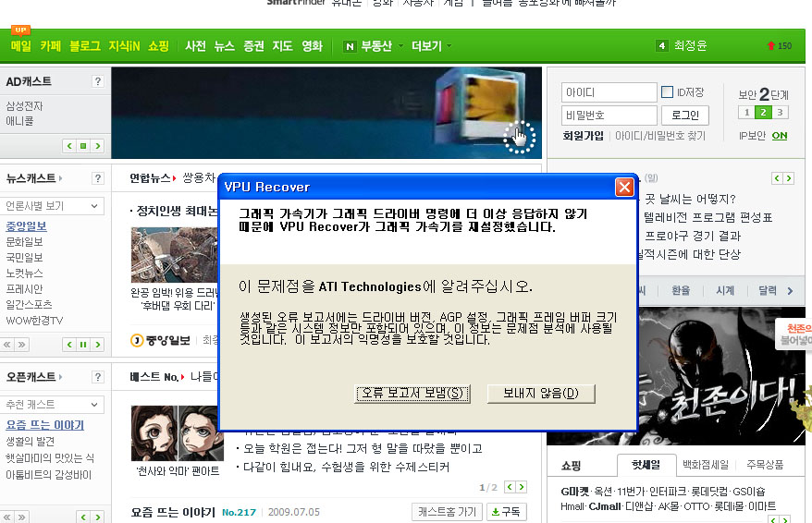Click the 캐스트홈 가기 button
This screenshot has height=523, width=812.
[x=448, y=512]
